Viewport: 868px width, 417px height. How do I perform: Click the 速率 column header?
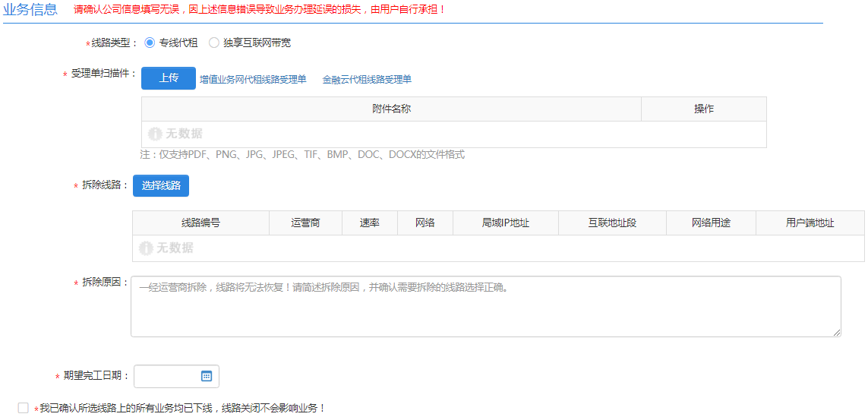click(x=370, y=223)
